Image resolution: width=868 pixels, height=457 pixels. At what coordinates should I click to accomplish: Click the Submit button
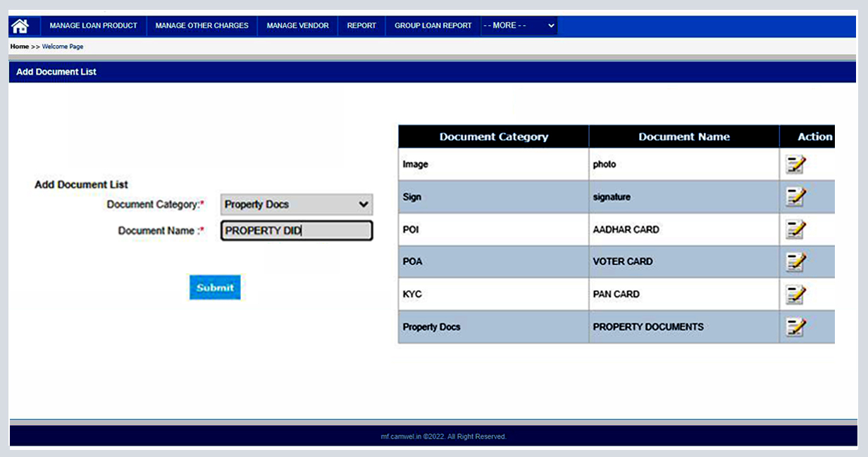(215, 287)
